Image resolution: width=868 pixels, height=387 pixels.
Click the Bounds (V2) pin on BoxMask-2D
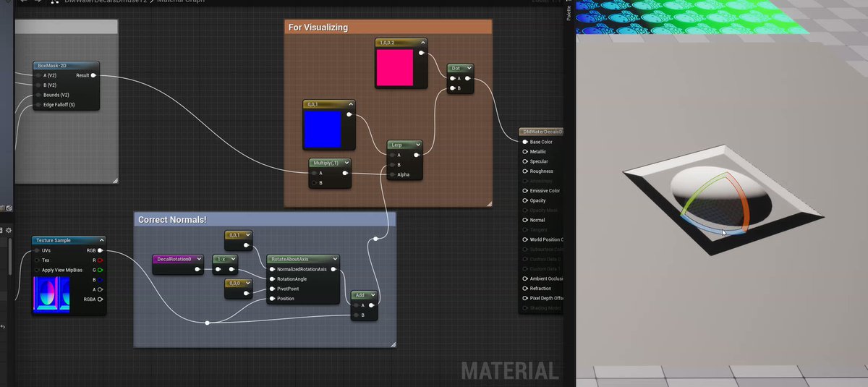coord(38,95)
